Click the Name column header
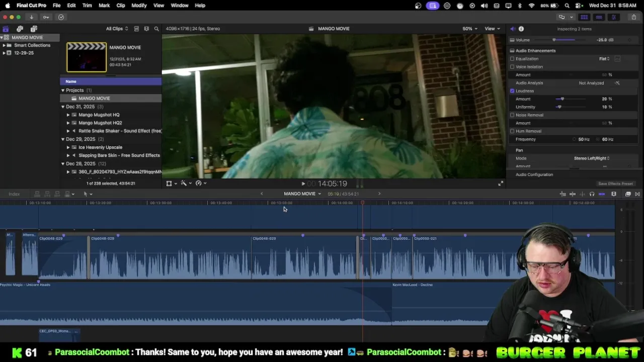This screenshot has height=362, width=644. (111, 81)
